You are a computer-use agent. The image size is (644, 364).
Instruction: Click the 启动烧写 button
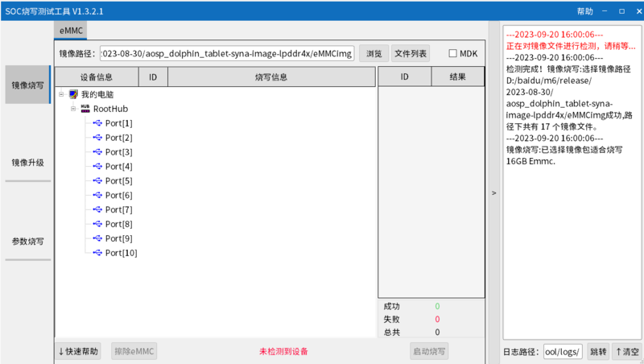coord(429,351)
